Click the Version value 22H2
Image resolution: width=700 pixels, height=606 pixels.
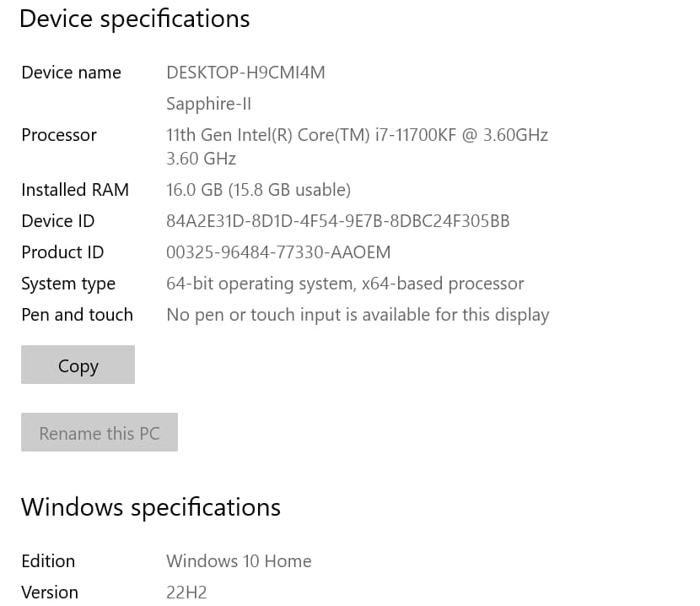pyautogui.click(x=186, y=592)
